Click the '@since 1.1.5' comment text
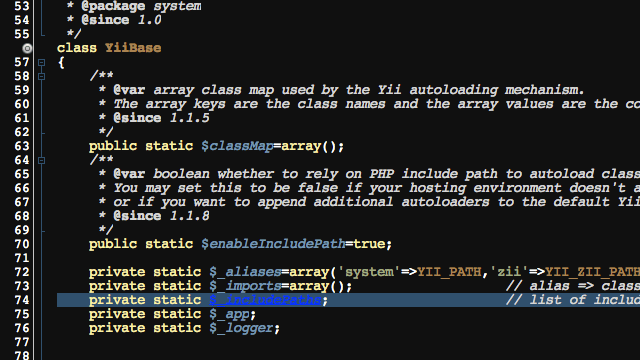640x360 pixels. pos(161,118)
